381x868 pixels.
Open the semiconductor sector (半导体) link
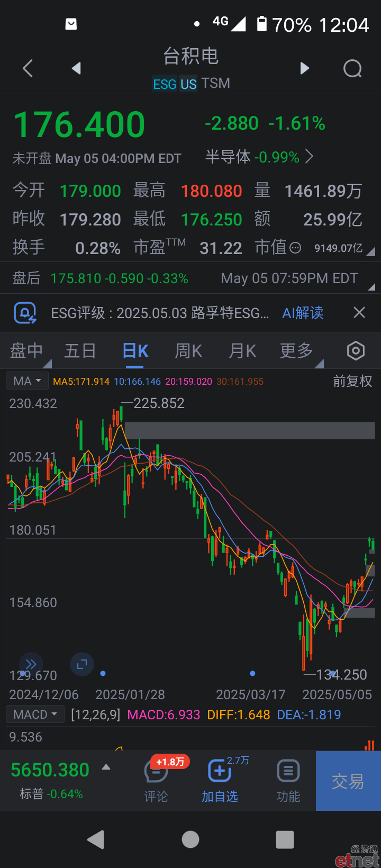click(259, 157)
